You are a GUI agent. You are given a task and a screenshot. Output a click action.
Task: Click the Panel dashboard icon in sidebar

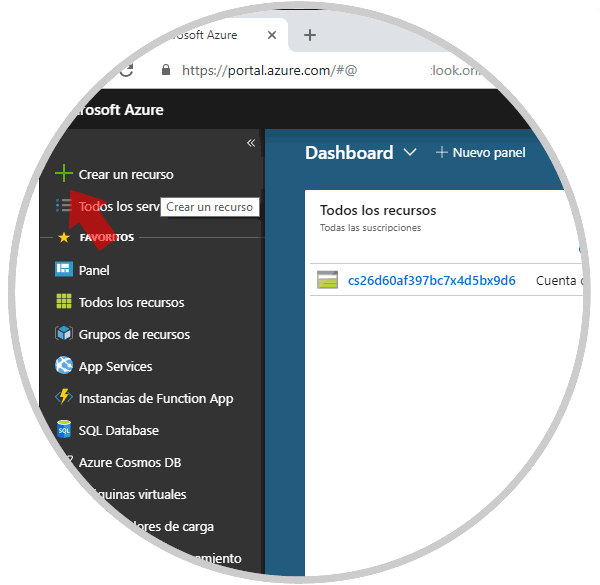point(64,269)
